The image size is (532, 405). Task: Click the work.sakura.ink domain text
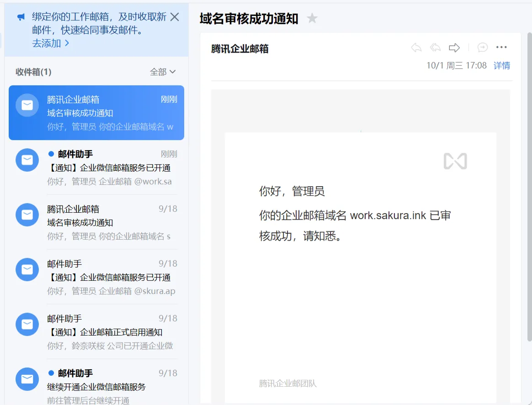point(388,216)
